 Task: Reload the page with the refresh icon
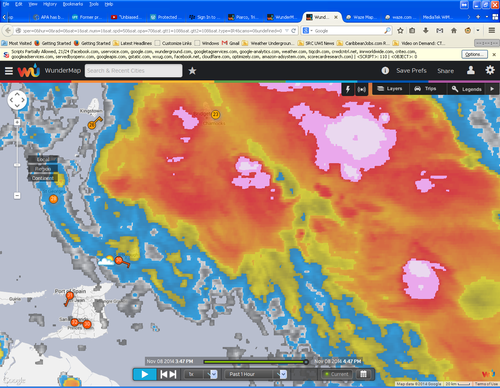tap(293, 31)
